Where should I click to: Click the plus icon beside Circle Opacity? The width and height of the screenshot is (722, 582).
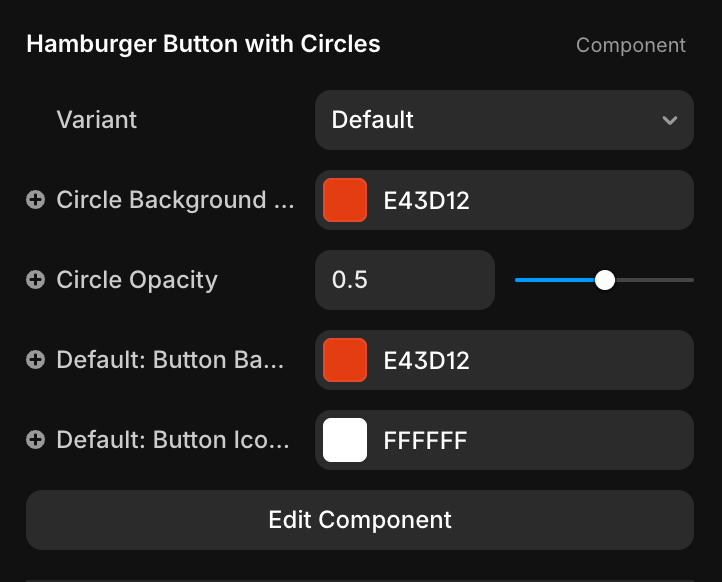[x=35, y=280]
